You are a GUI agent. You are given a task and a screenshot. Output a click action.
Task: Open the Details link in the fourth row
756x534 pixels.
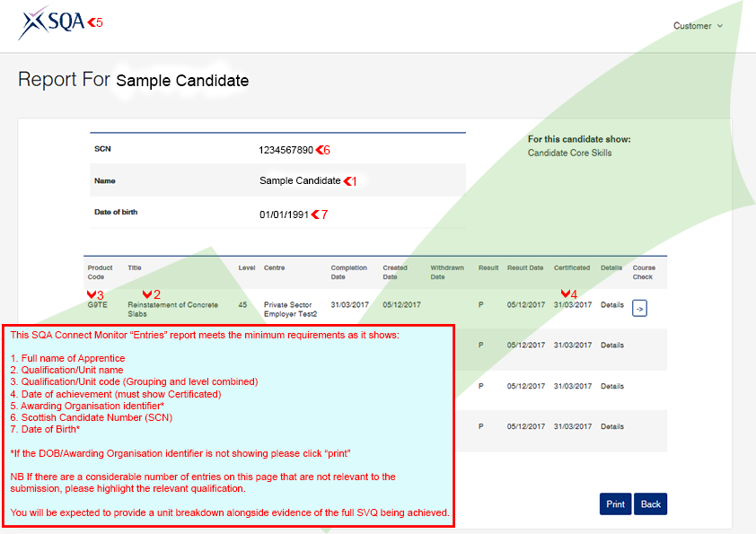(x=612, y=427)
